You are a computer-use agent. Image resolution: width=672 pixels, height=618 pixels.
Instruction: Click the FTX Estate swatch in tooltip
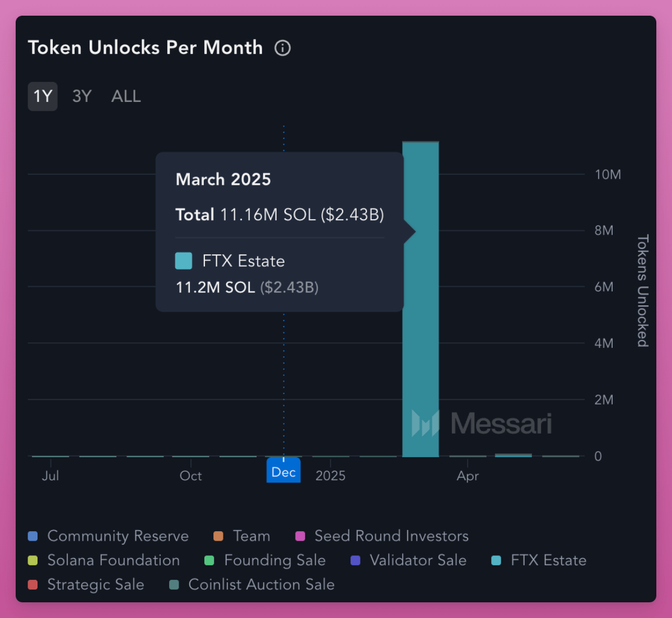[x=184, y=261]
